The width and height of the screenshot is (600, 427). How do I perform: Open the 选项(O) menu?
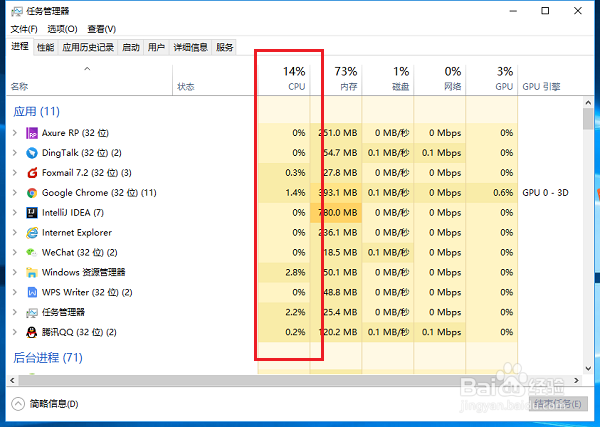(x=62, y=29)
